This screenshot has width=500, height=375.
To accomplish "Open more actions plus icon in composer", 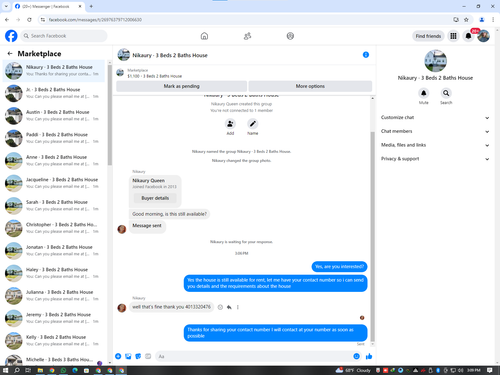I will tap(118, 356).
